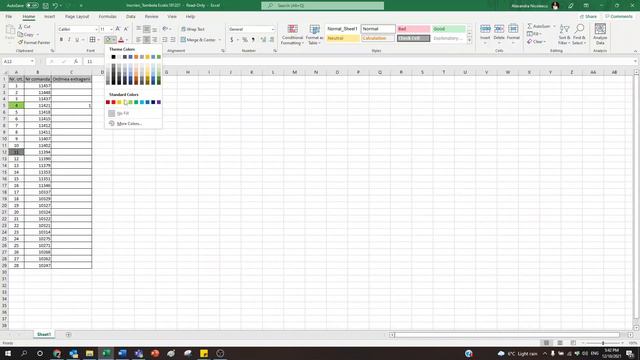Open File Explorer from the taskbar

click(x=89, y=353)
